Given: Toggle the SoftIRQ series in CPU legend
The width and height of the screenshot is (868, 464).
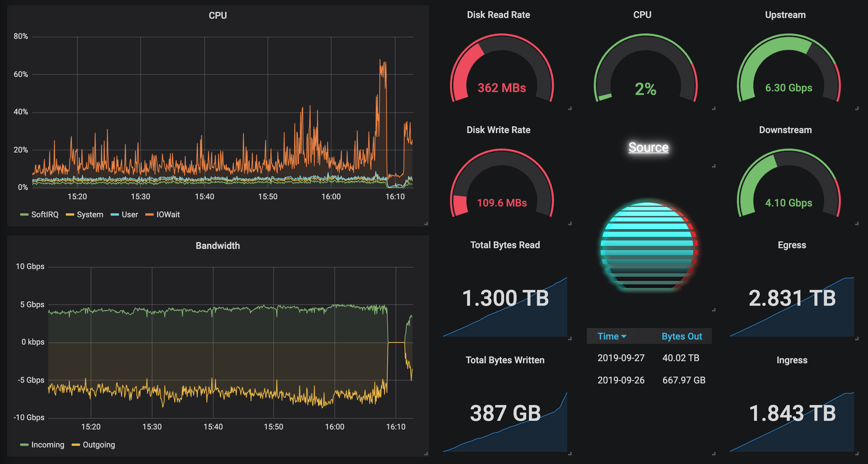Looking at the screenshot, I should coord(45,214).
